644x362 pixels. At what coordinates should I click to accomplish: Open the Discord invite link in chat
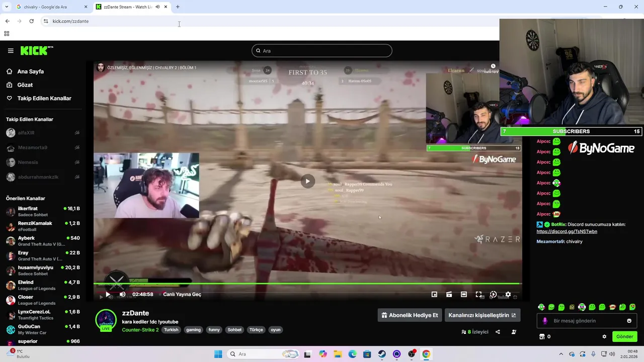[567, 231]
